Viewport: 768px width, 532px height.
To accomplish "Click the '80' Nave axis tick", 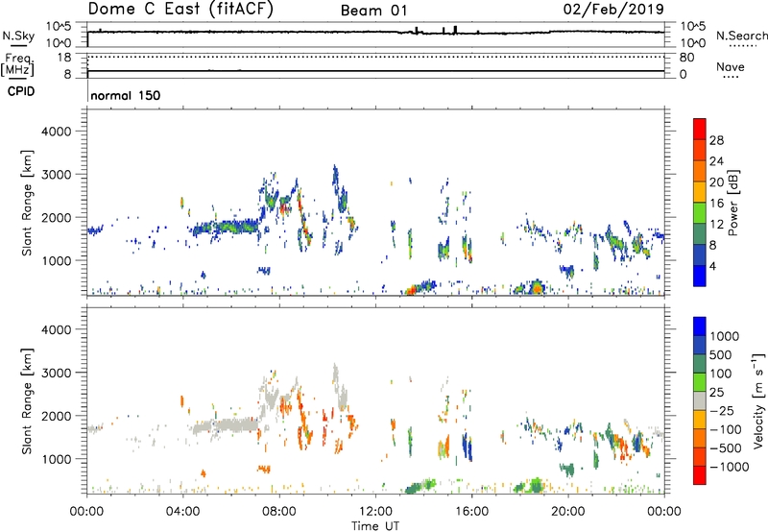I will [x=686, y=58].
